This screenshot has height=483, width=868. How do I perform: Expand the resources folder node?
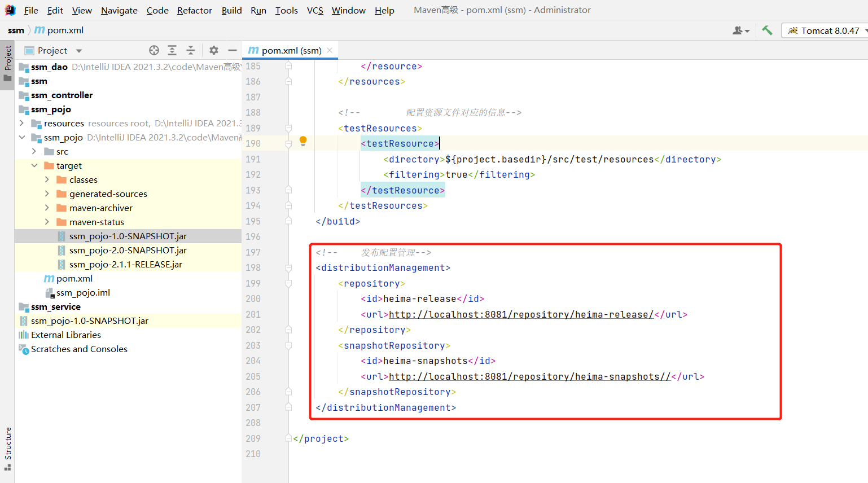21,123
